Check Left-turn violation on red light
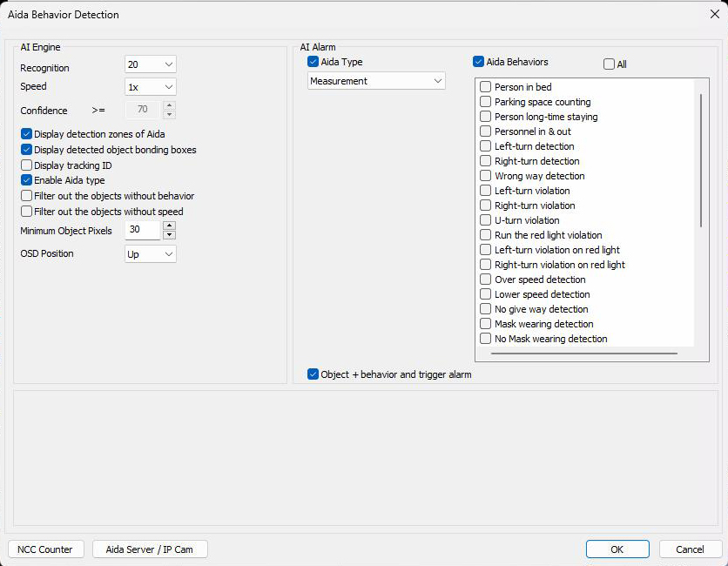 point(485,250)
